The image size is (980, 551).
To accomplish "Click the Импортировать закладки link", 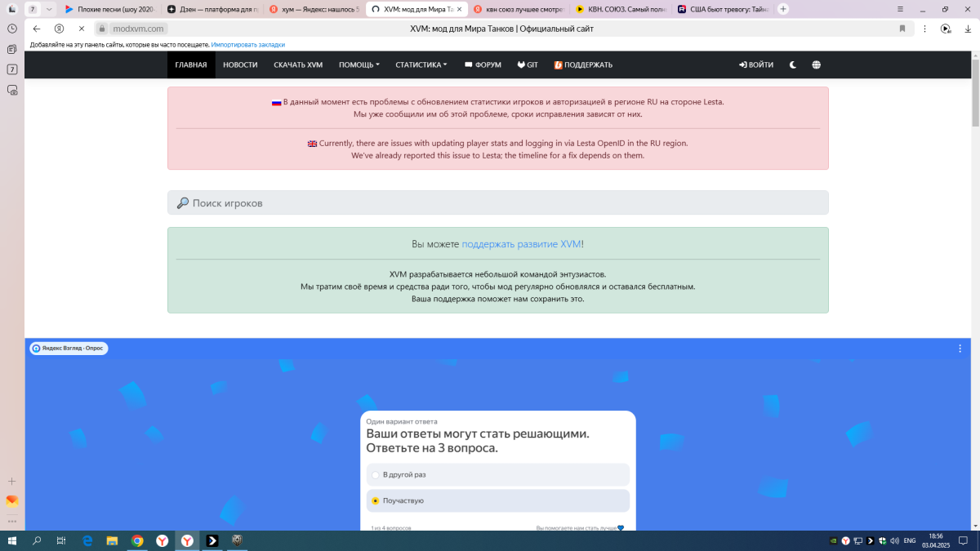I will click(248, 44).
